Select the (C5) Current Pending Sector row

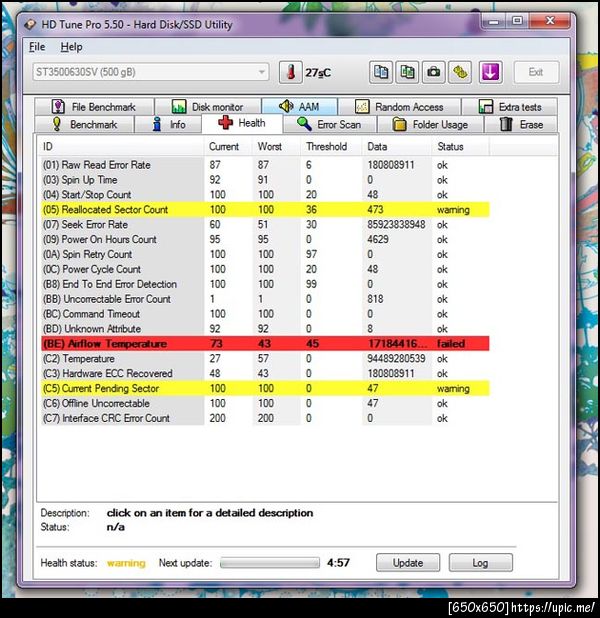coord(265,388)
